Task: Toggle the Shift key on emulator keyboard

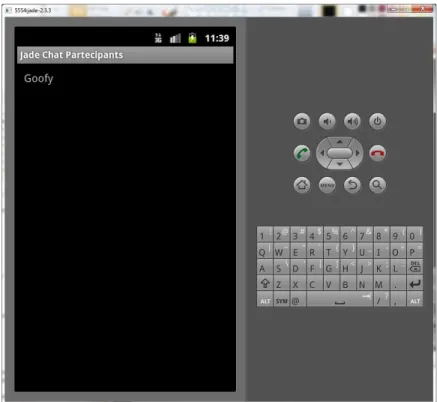Action: 265,283
